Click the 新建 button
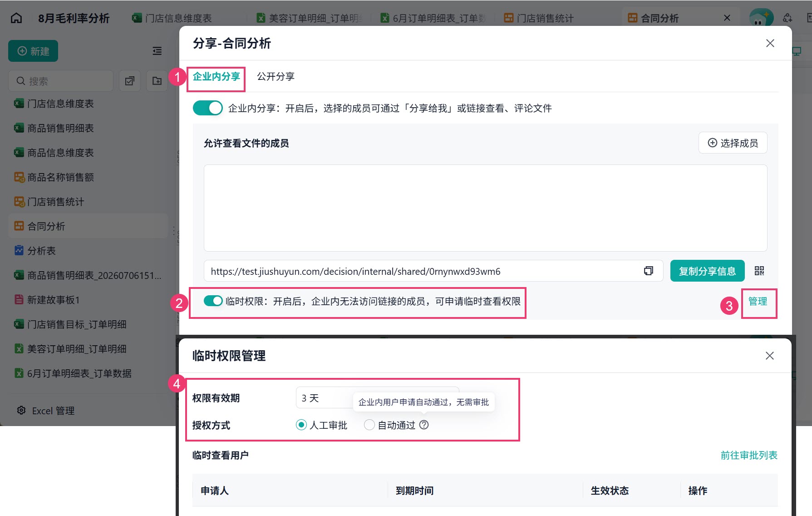 pos(33,51)
